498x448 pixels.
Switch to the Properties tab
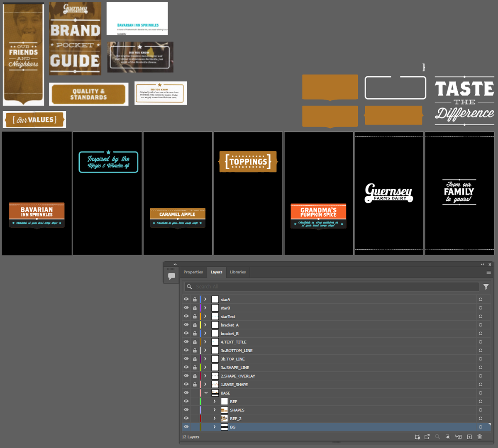click(x=193, y=272)
